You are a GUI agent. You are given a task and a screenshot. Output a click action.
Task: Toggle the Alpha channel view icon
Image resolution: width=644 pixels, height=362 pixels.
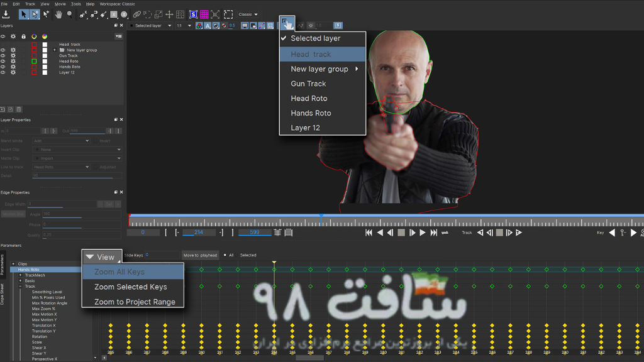coord(208,25)
